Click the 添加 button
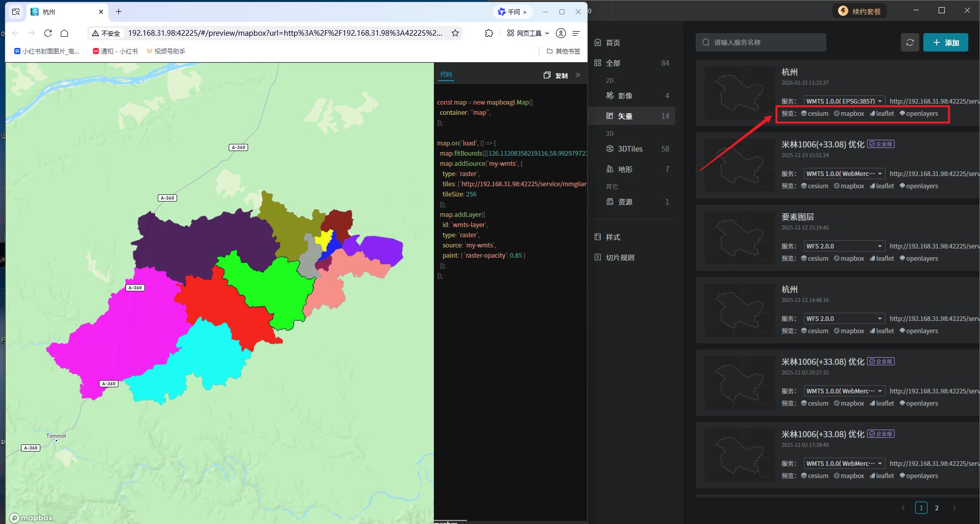 [945, 42]
